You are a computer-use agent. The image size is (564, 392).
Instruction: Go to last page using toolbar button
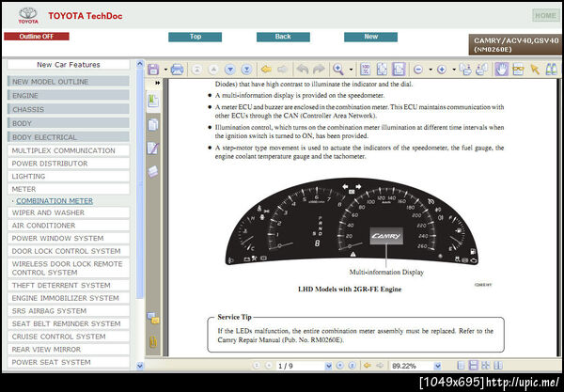(x=246, y=70)
